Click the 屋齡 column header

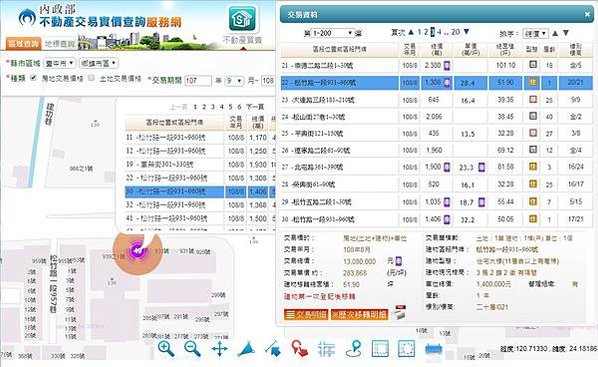(x=549, y=49)
